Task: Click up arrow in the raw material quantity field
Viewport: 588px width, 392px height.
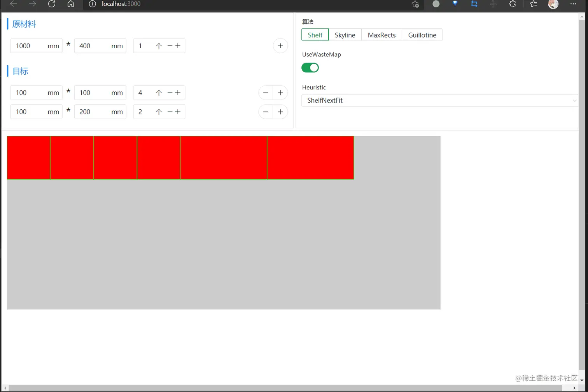Action: tap(159, 46)
